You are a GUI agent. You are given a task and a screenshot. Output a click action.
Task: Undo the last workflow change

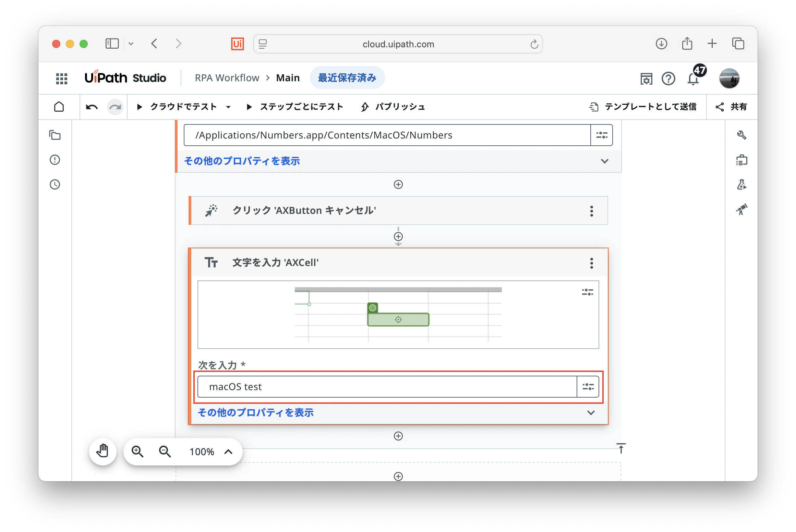point(92,107)
